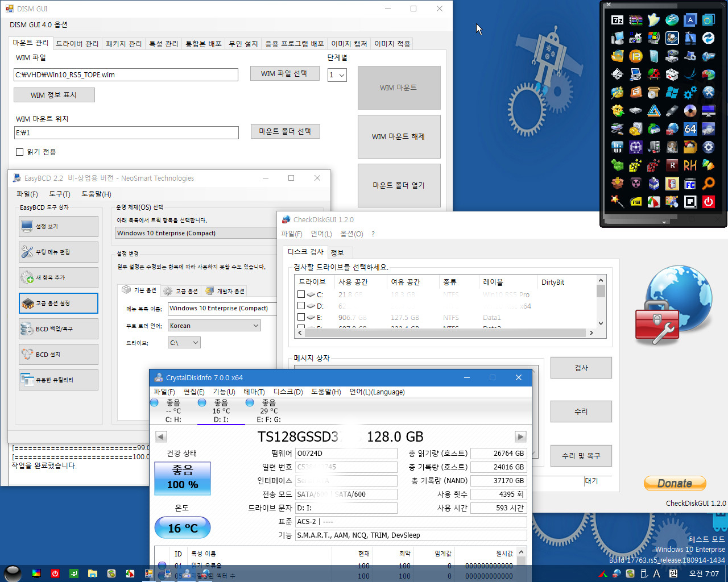
Task: Go to previous disk arrow in CrystalDiskInfo
Action: (x=161, y=436)
